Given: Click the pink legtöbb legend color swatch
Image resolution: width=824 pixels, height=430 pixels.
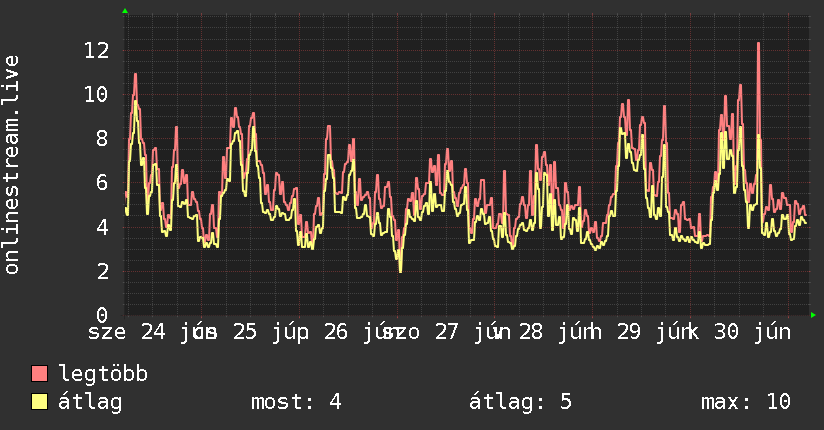Looking at the screenshot, I should coord(39,374).
